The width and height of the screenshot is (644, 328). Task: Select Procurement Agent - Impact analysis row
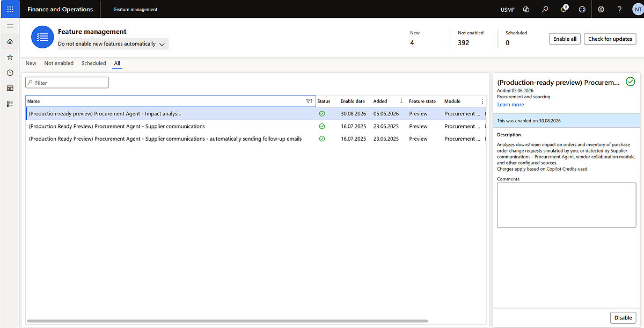tap(256, 114)
